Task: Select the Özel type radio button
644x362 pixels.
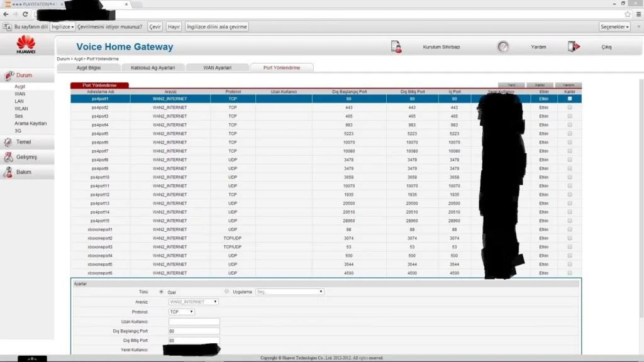Action: click(x=162, y=292)
